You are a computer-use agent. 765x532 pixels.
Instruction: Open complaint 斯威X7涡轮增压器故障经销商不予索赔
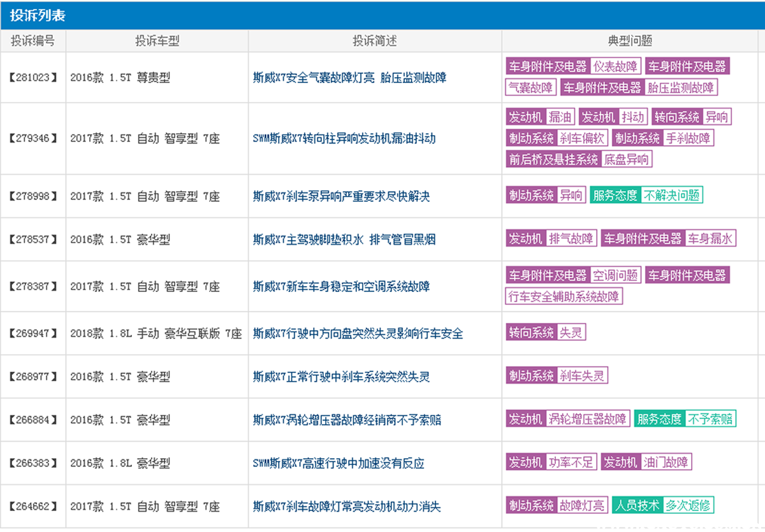pos(347,420)
